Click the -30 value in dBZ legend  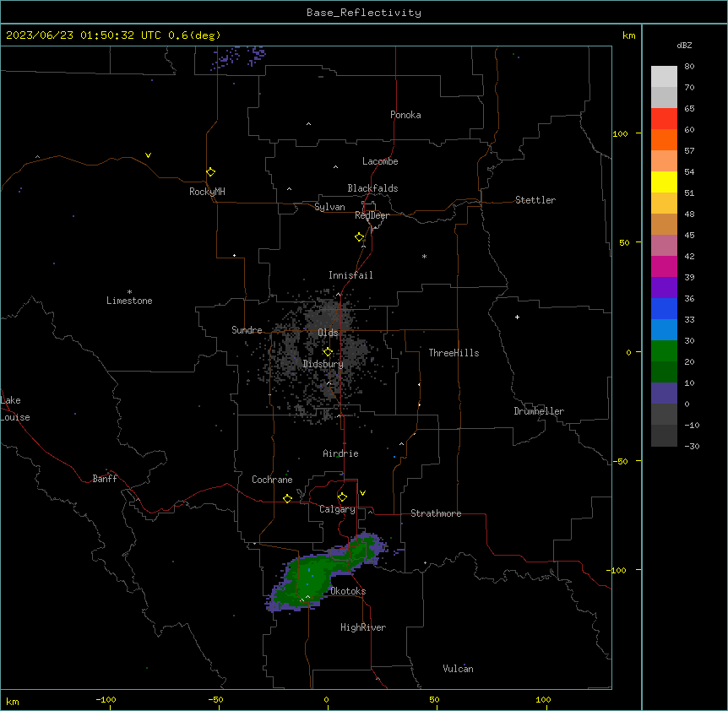pyautogui.click(x=692, y=447)
